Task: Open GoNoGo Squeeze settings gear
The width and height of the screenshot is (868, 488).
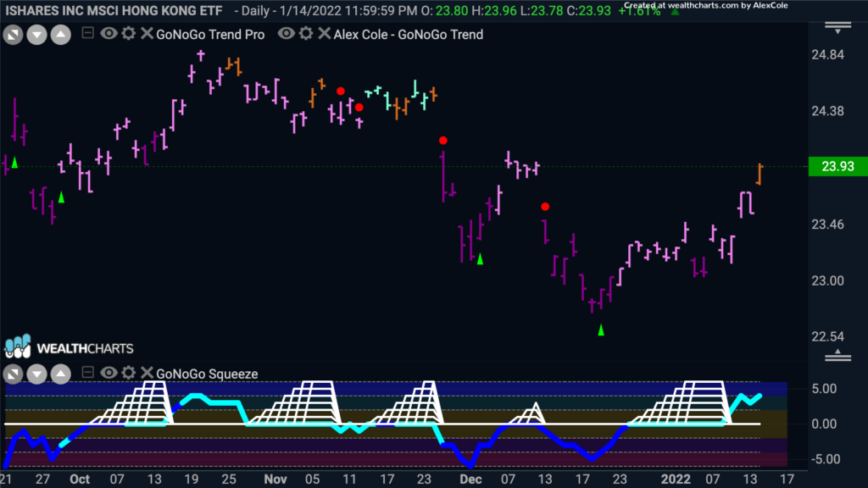Action: click(x=129, y=373)
